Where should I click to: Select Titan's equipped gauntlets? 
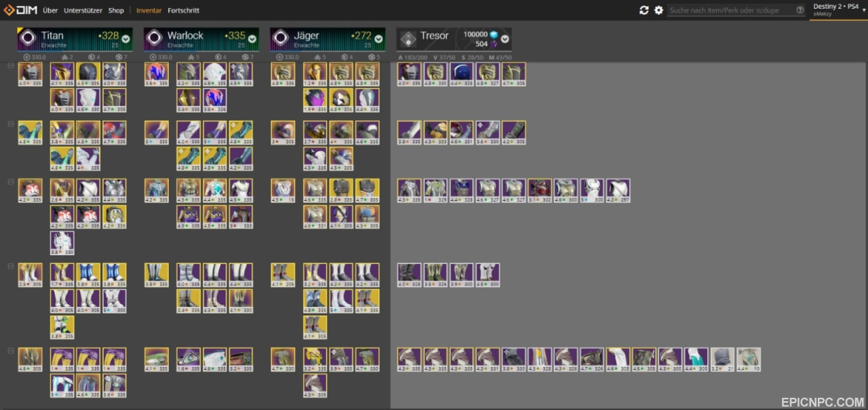(x=30, y=133)
